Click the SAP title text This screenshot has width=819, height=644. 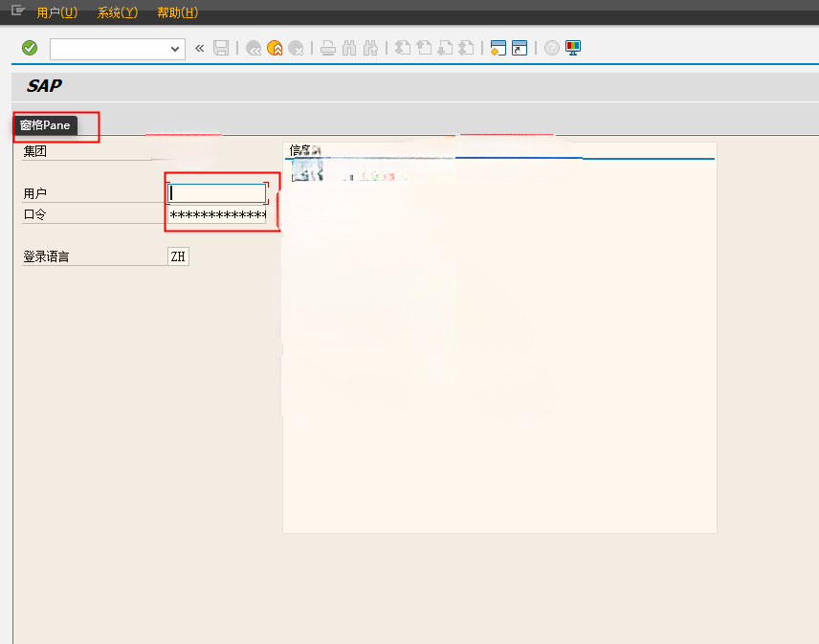[44, 86]
